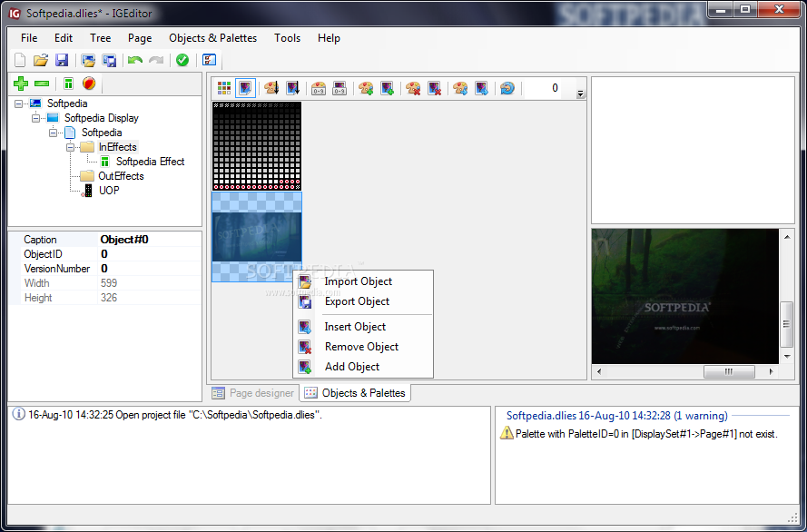The height and width of the screenshot is (532, 807).
Task: Choose Remove Object from the context menu
Action: coord(363,347)
